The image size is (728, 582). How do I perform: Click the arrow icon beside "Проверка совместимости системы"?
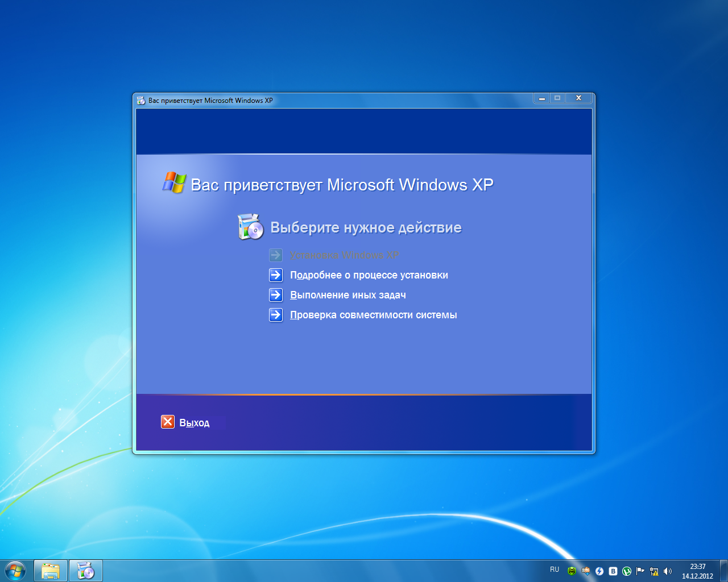click(276, 315)
